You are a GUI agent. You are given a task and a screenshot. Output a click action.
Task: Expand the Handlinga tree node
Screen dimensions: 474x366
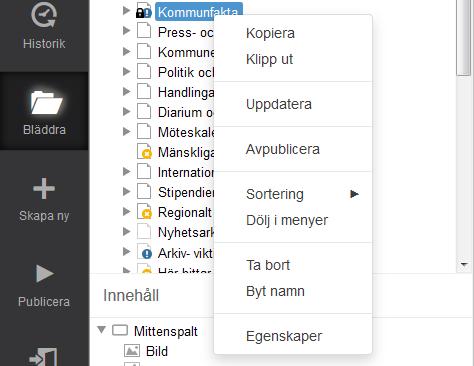click(126, 91)
